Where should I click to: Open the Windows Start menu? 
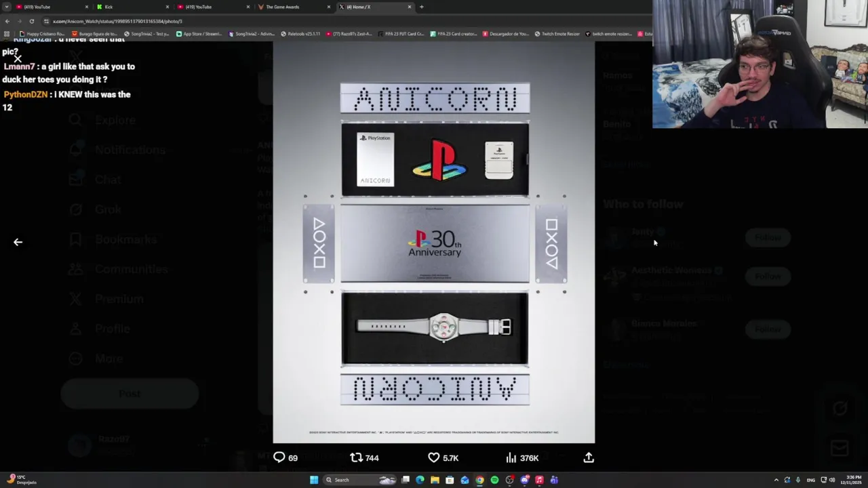coord(314,480)
